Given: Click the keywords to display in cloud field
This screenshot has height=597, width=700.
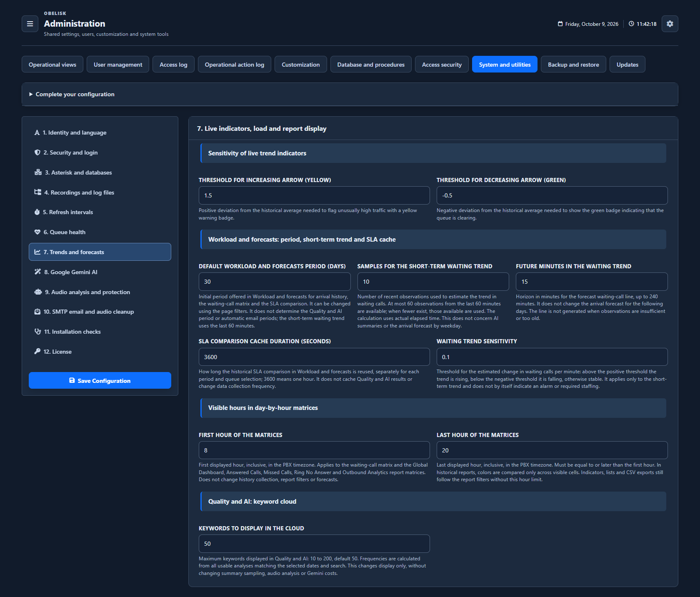Looking at the screenshot, I should tap(314, 544).
